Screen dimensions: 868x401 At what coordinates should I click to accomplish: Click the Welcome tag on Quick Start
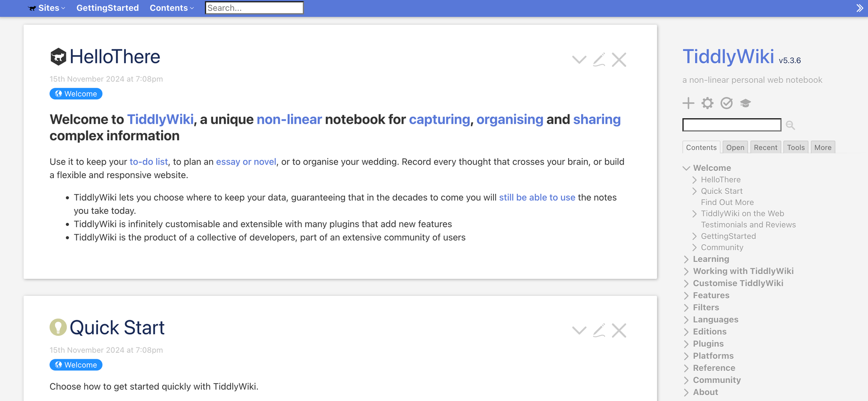click(76, 365)
